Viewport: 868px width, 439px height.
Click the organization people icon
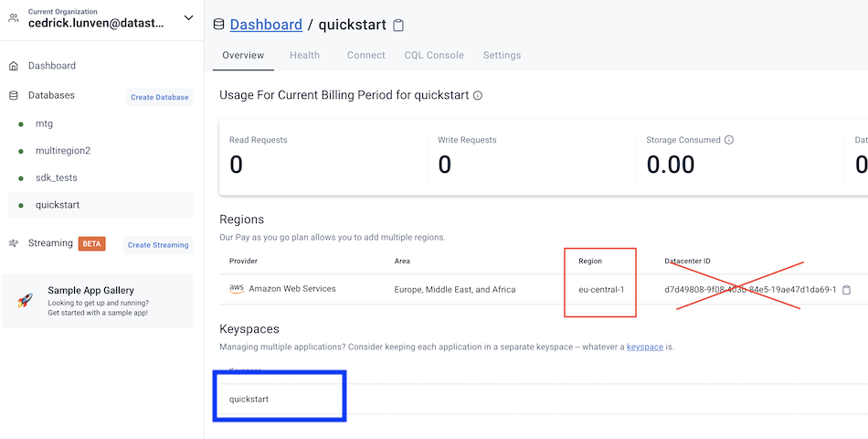point(14,17)
